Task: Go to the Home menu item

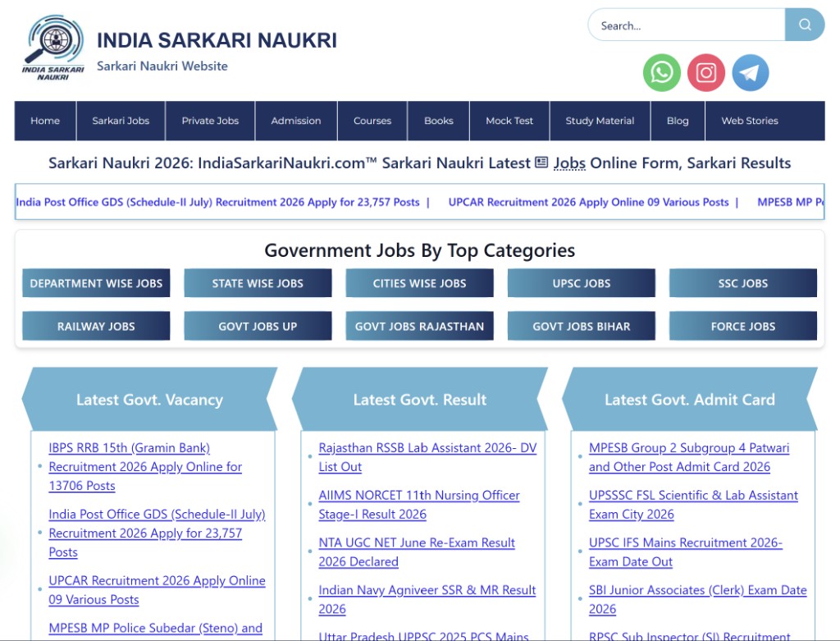Action: [45, 121]
